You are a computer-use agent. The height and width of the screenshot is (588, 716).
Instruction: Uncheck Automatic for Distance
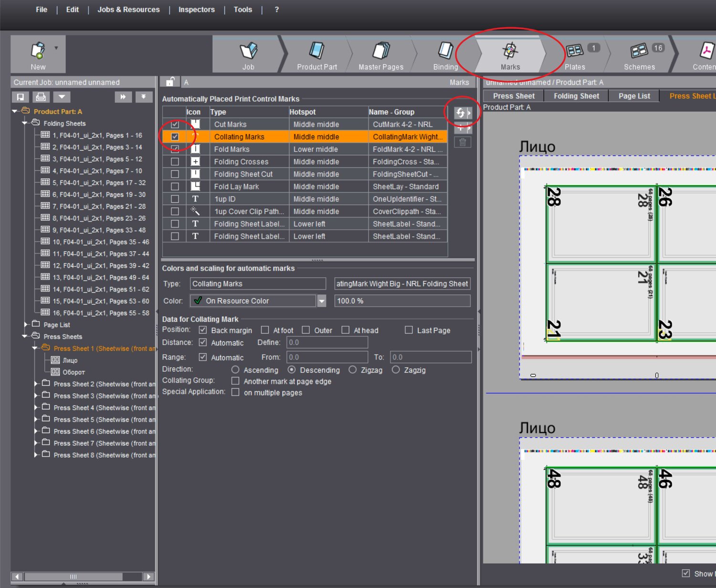click(x=203, y=343)
